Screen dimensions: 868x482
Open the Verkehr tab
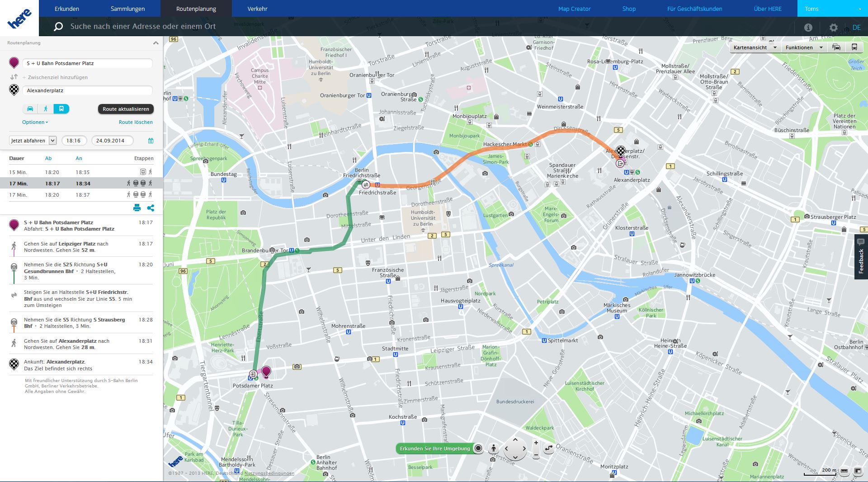[258, 9]
